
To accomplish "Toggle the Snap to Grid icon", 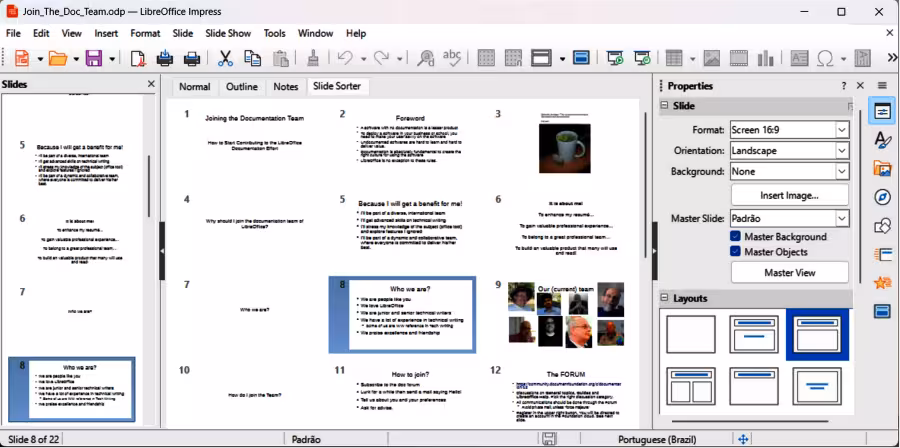I will pyautogui.click(x=513, y=58).
